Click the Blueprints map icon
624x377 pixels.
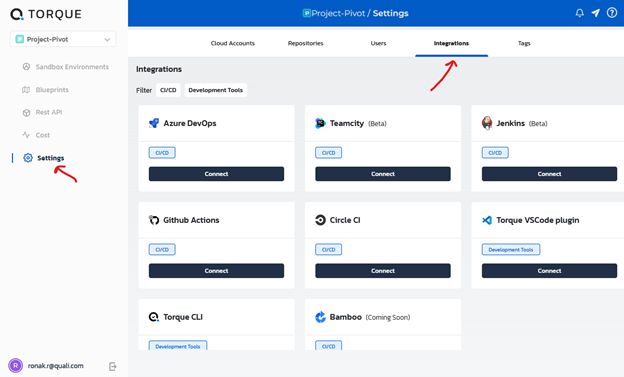click(26, 90)
